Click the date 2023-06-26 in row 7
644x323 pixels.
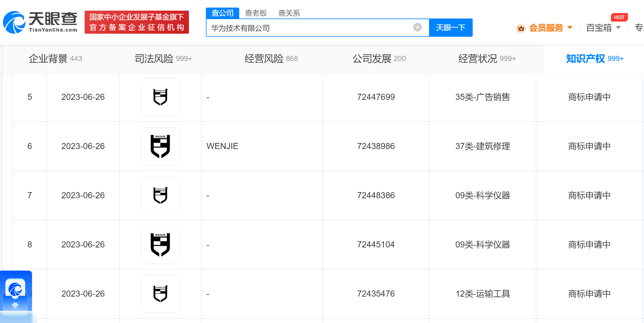(x=83, y=195)
